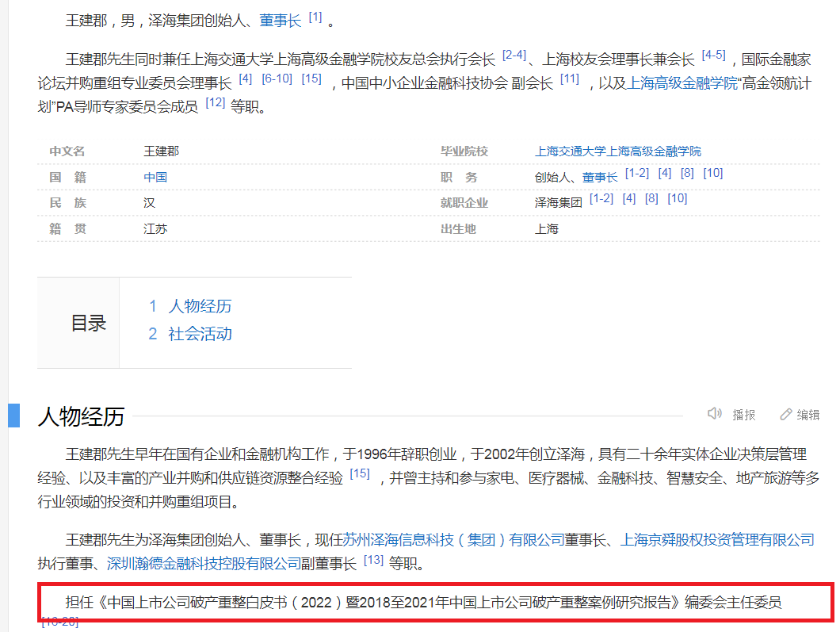Image resolution: width=840 pixels, height=632 pixels.
Task: Open 董事长 link in 职务 row
Action: pyautogui.click(x=600, y=177)
